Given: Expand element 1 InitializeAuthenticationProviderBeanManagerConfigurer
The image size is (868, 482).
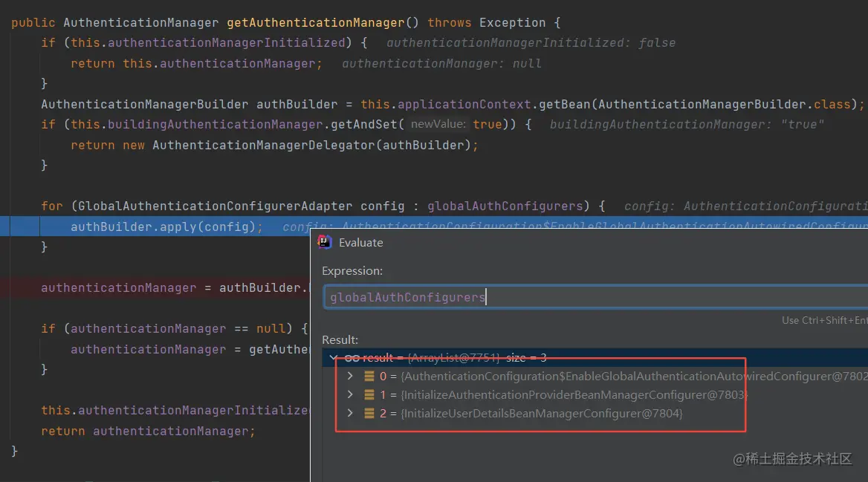Looking at the screenshot, I should (350, 394).
